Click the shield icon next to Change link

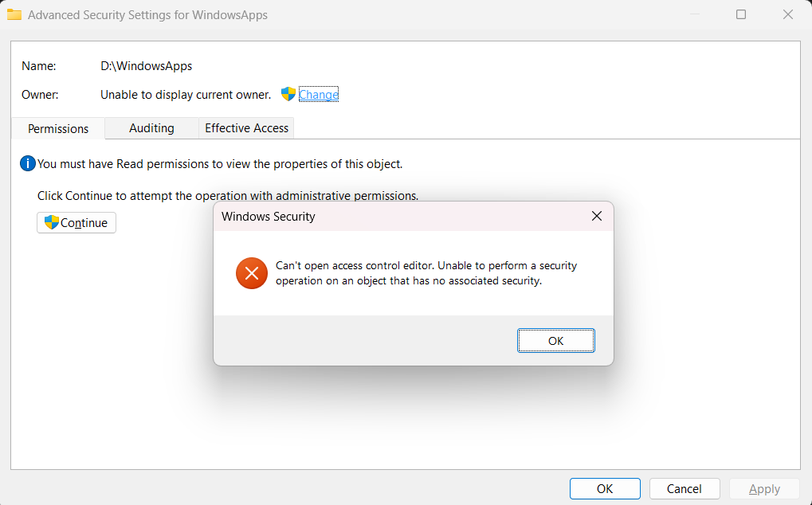(x=288, y=94)
